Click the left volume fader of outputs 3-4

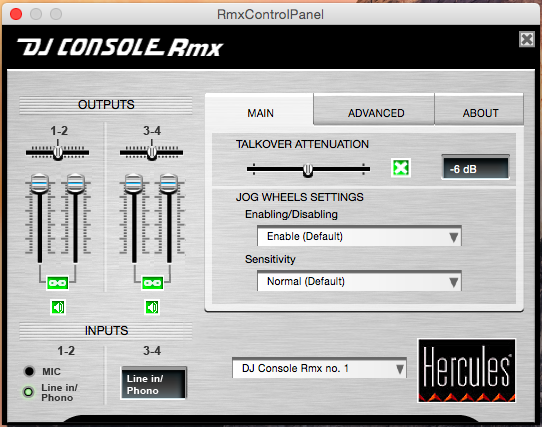134,183
